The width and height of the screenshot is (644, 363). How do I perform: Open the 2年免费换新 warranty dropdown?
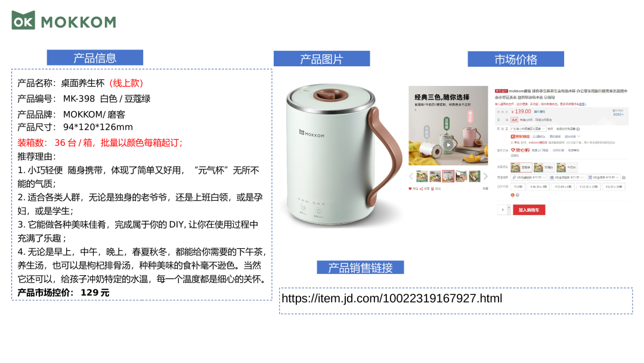click(x=529, y=177)
